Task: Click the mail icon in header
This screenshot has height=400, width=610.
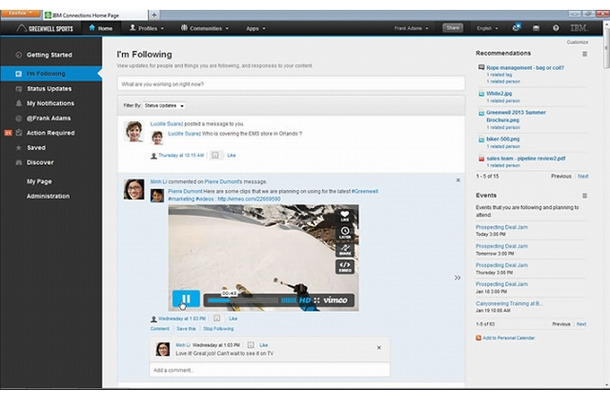Action: tap(536, 28)
